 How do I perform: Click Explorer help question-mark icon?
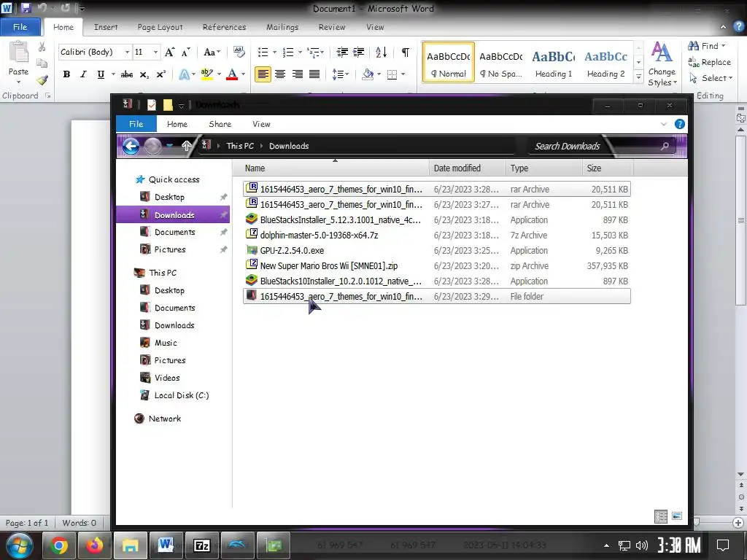(x=680, y=124)
